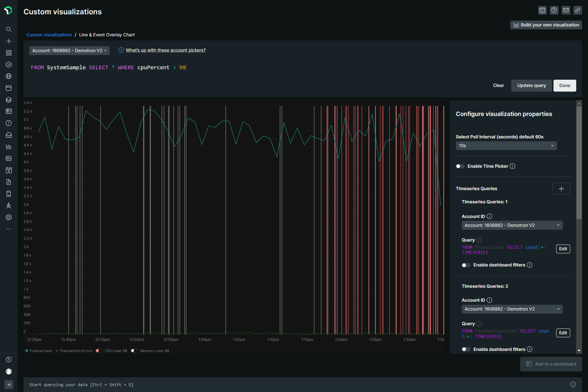This screenshot has height=392, width=588.
Task: Click the 'Start querying your data' bar
Action: click(x=302, y=385)
